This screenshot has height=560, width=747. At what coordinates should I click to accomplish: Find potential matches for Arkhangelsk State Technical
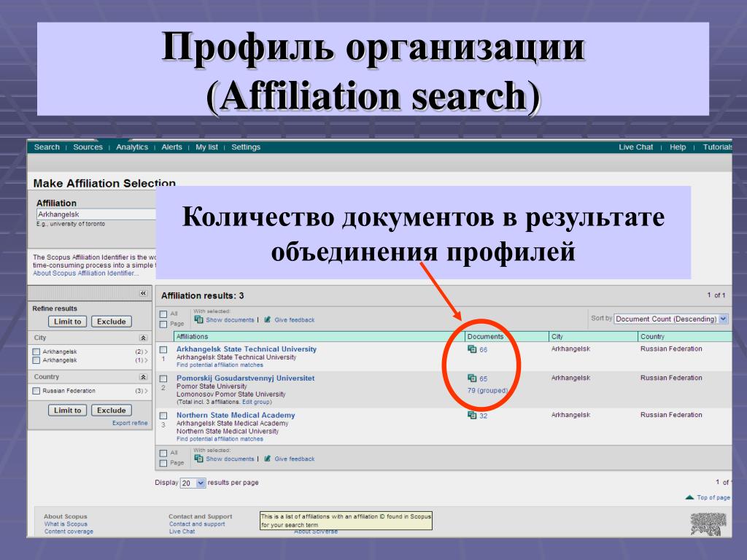220,365
